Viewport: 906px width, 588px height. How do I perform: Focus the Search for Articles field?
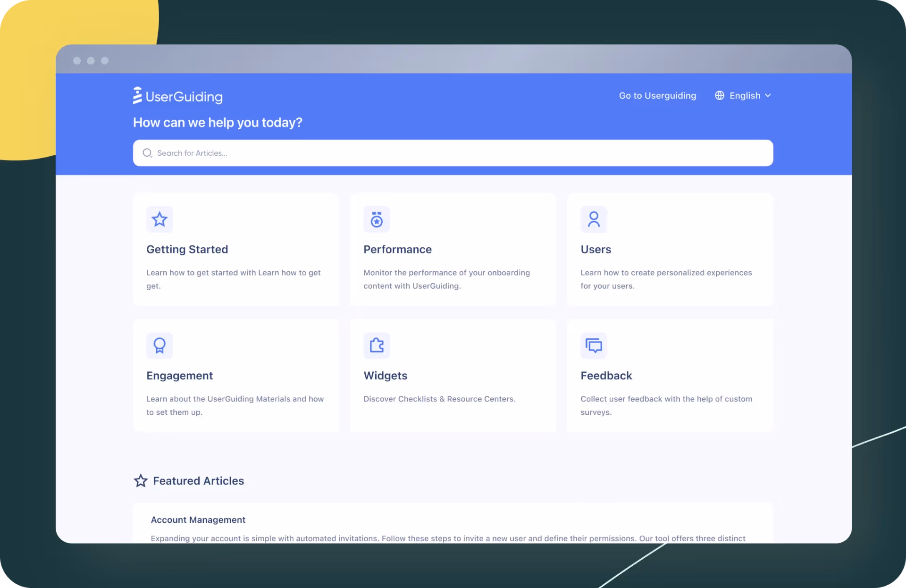click(453, 153)
